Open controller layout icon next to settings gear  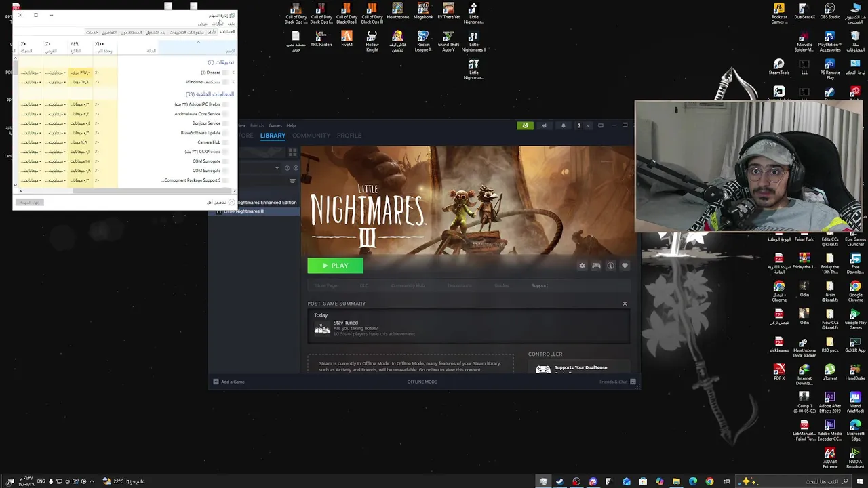point(596,266)
